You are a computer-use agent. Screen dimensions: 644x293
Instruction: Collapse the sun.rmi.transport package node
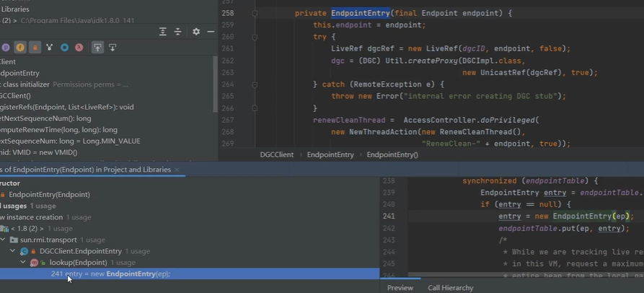4,239
